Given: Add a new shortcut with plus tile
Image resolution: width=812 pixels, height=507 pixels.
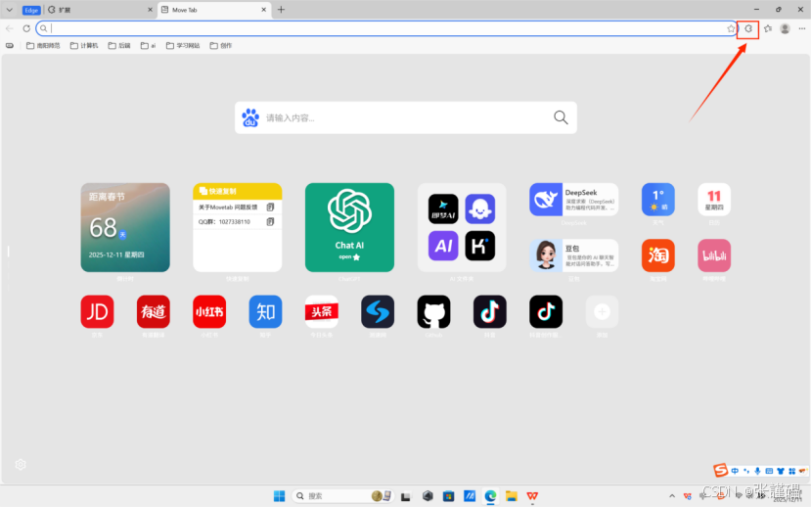Looking at the screenshot, I should click(602, 312).
